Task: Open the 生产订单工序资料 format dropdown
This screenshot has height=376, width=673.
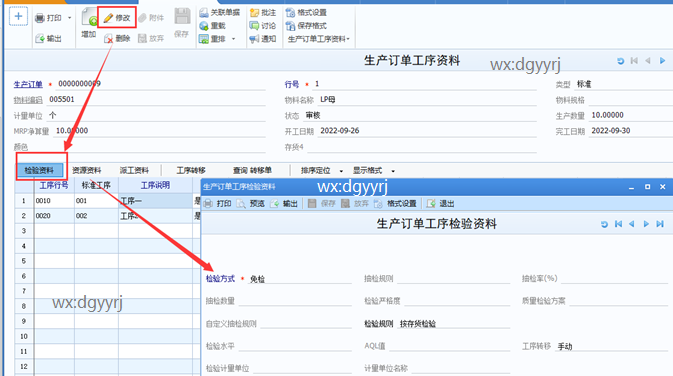Action: [318, 39]
